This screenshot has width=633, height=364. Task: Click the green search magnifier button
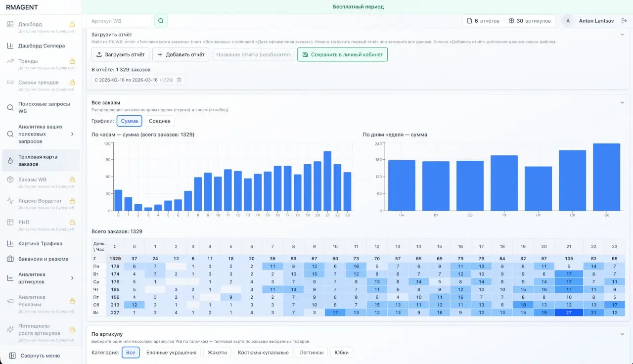161,21
